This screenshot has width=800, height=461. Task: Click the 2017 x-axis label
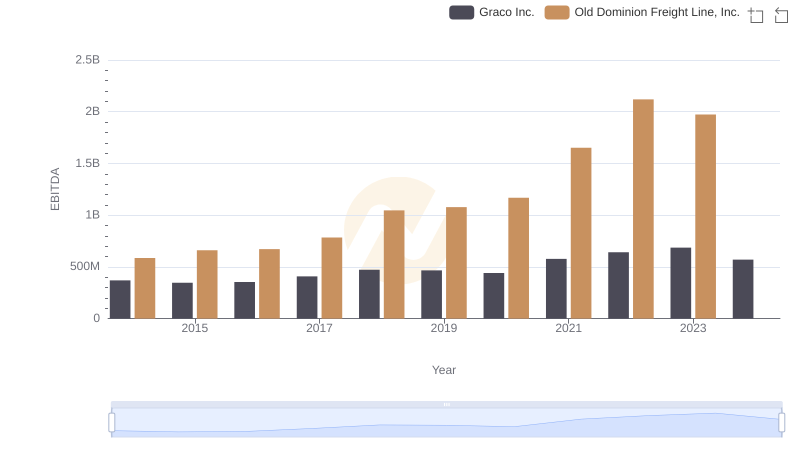(319, 328)
